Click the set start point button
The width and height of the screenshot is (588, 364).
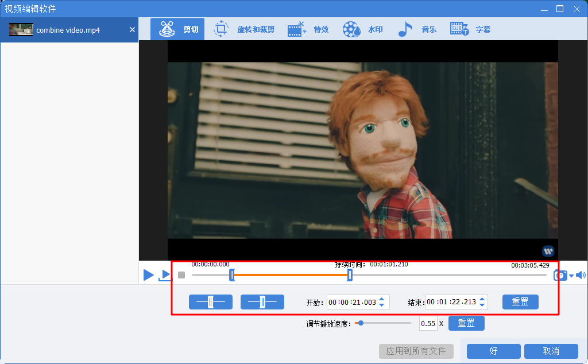(211, 302)
